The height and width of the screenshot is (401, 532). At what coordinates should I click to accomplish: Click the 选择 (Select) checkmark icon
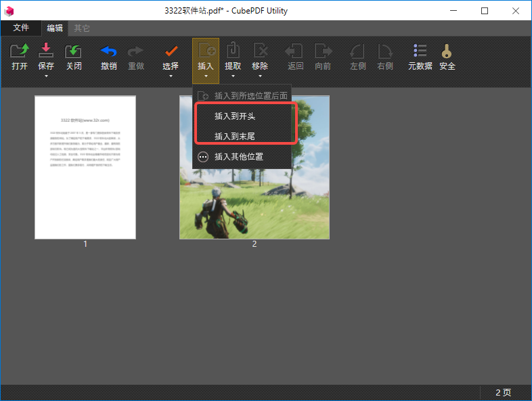pyautogui.click(x=171, y=51)
